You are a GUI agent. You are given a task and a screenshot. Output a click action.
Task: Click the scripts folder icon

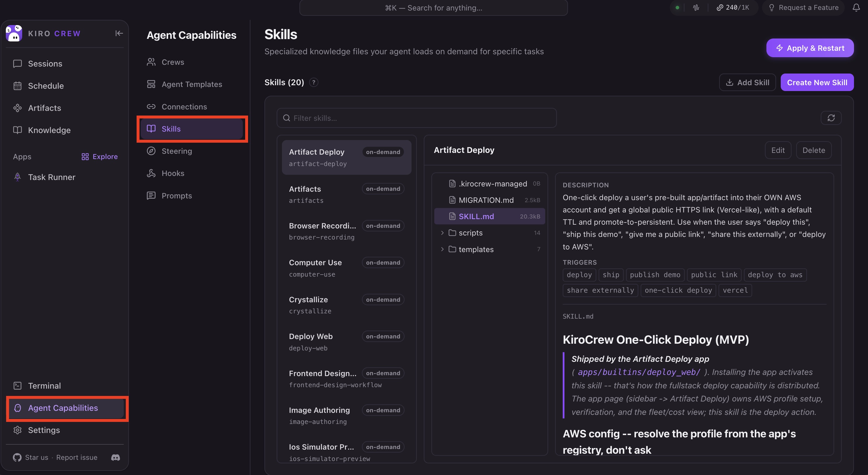click(x=452, y=233)
